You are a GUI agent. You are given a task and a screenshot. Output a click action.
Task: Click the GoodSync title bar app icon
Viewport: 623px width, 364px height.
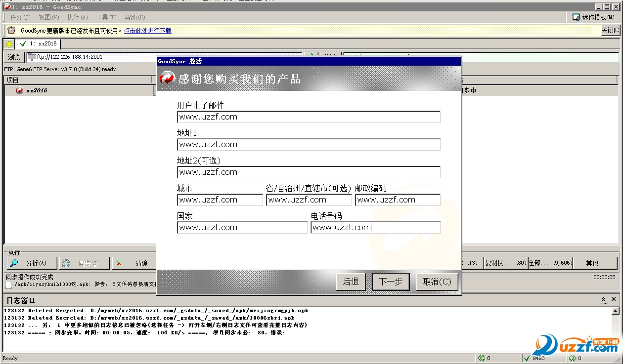(6, 6)
